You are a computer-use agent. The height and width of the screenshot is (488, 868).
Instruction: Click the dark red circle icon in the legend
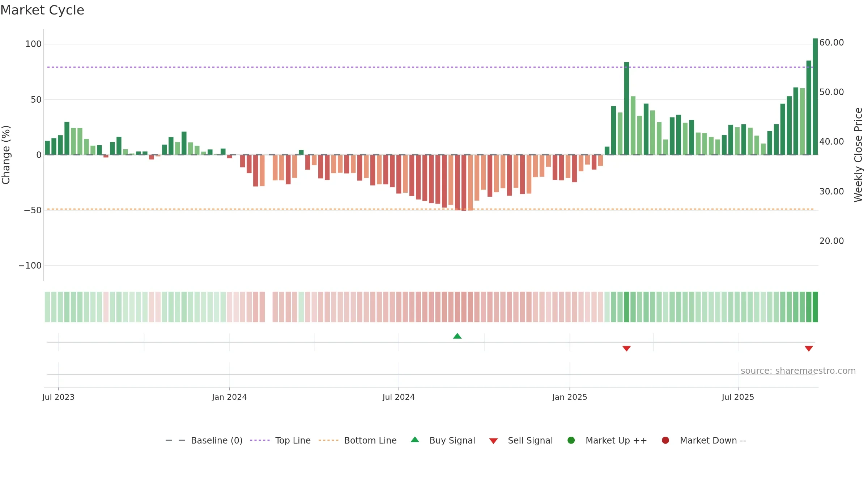click(x=665, y=440)
